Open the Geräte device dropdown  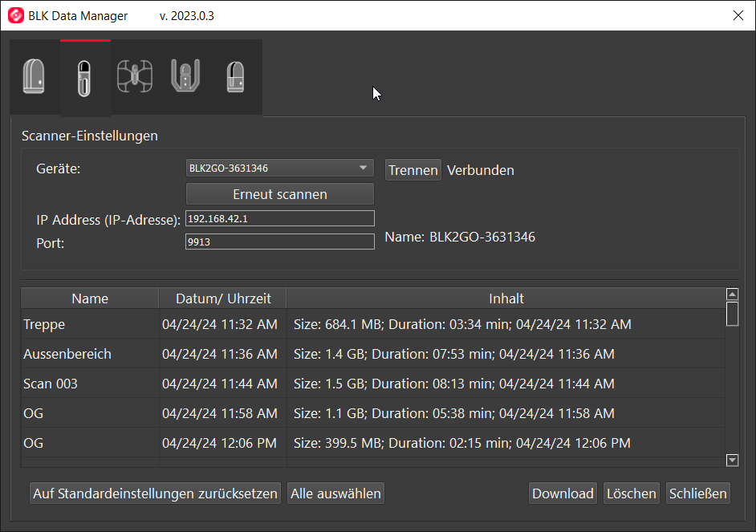(x=279, y=169)
